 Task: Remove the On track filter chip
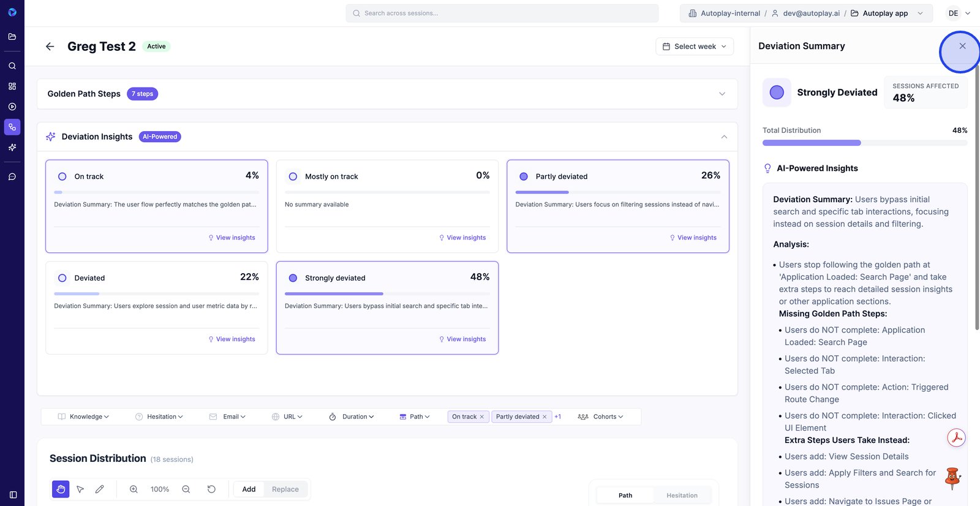[x=482, y=417]
